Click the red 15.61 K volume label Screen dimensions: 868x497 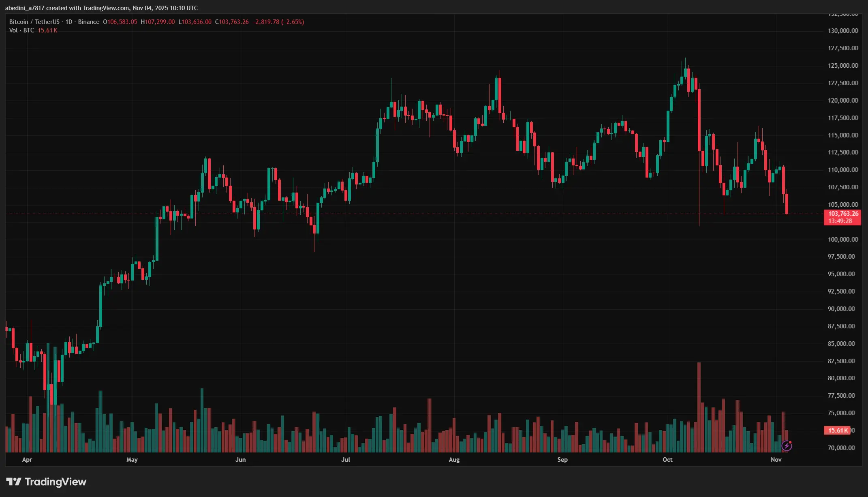[x=838, y=431]
